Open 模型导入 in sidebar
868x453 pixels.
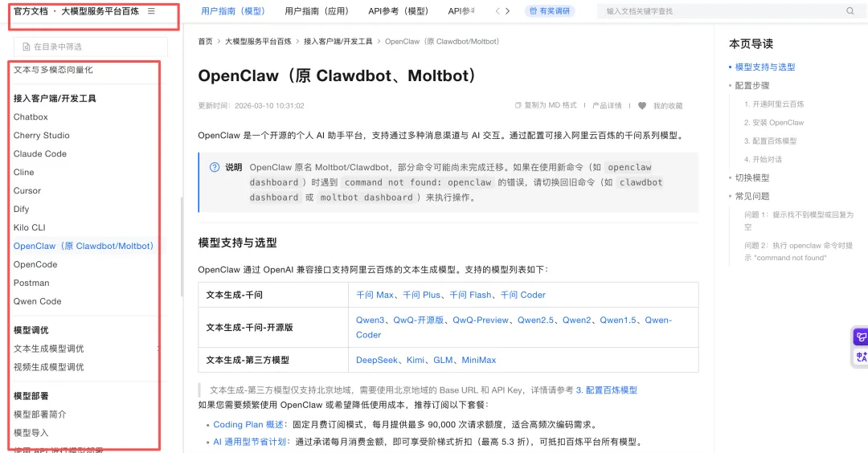[x=31, y=433]
